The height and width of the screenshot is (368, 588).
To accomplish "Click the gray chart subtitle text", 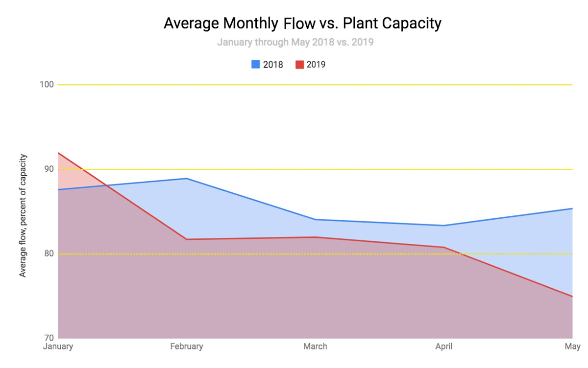I will tap(295, 42).
